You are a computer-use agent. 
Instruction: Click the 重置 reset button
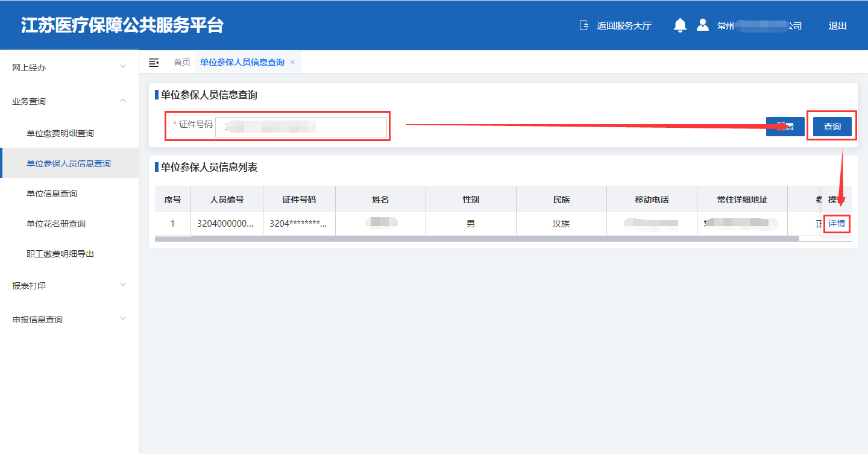pyautogui.click(x=785, y=127)
